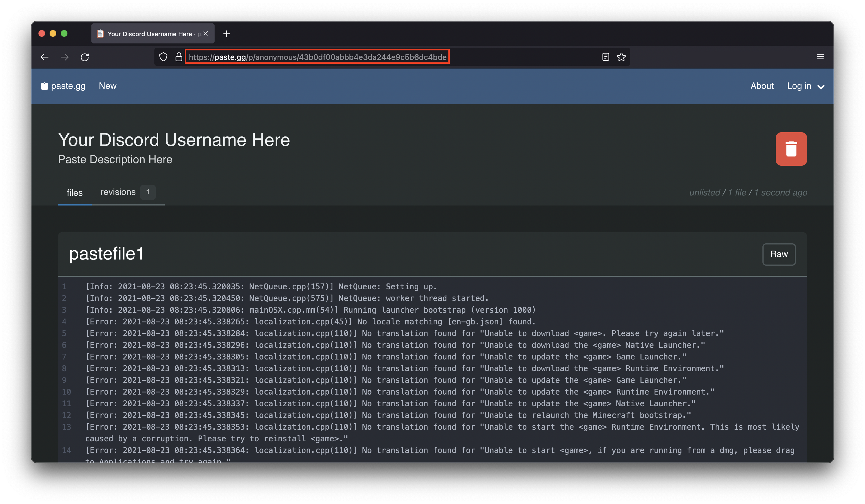Open the Raw view of pastefile1
The width and height of the screenshot is (865, 504).
pyautogui.click(x=779, y=254)
